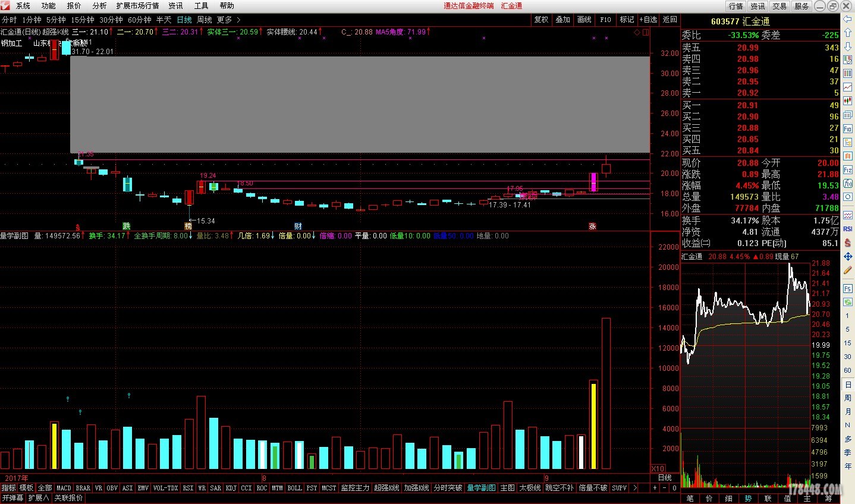Image resolution: width=855 pixels, height=504 pixels.
Task: Switch to '监控主力' indicator tab
Action: coord(355,488)
